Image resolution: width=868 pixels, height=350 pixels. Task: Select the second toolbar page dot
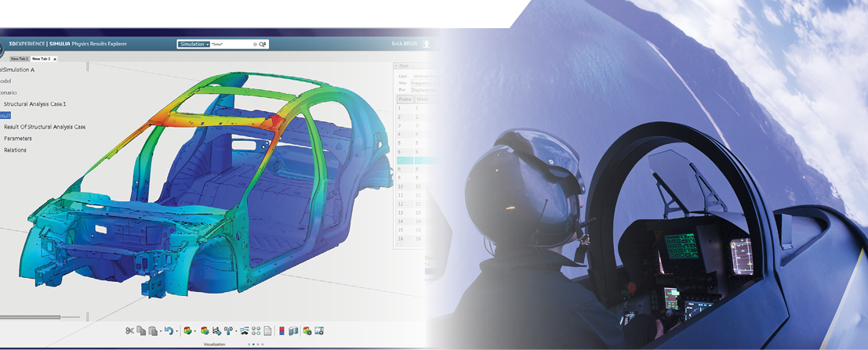coord(253,345)
